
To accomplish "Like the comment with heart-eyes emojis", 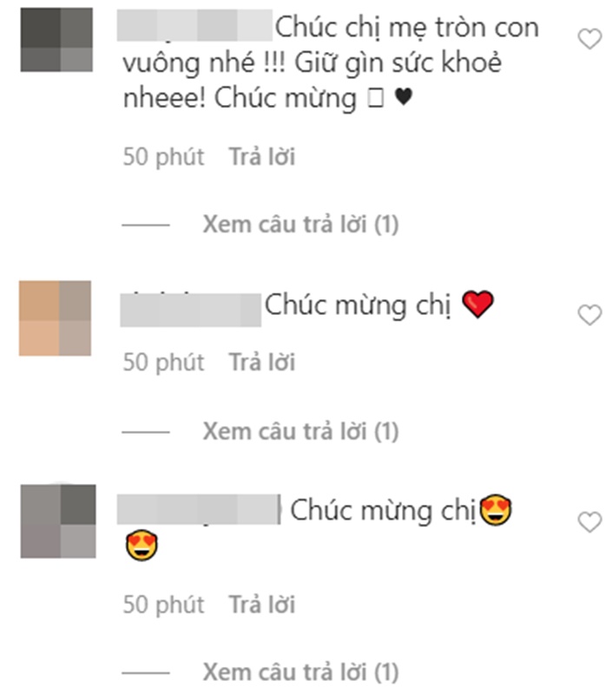I will coord(590,522).
